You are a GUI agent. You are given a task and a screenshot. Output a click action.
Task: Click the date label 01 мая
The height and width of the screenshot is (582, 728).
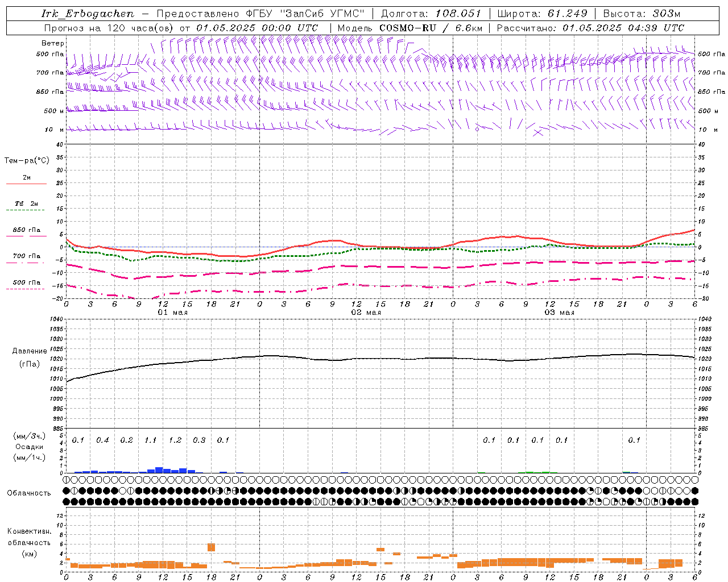click(x=172, y=313)
